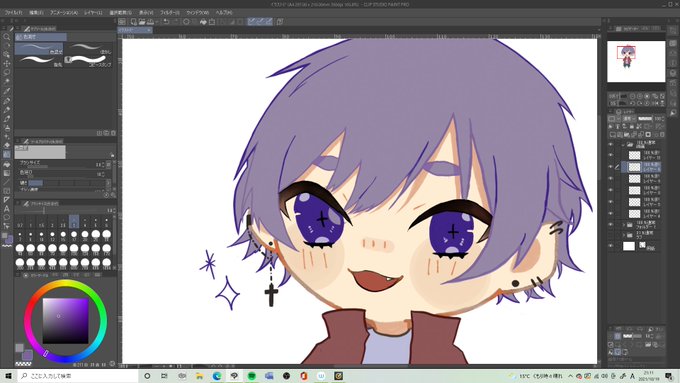Open the アニメーション (Animation) menu
Screen dimensions: 680x383
(64, 13)
